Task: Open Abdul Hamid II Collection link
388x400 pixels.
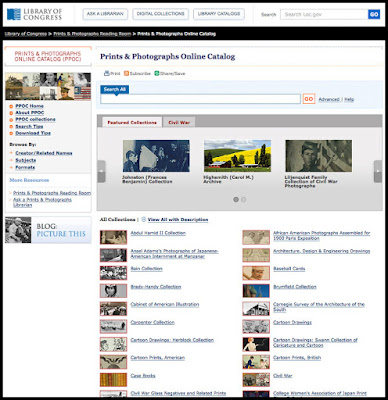Action: [158, 233]
